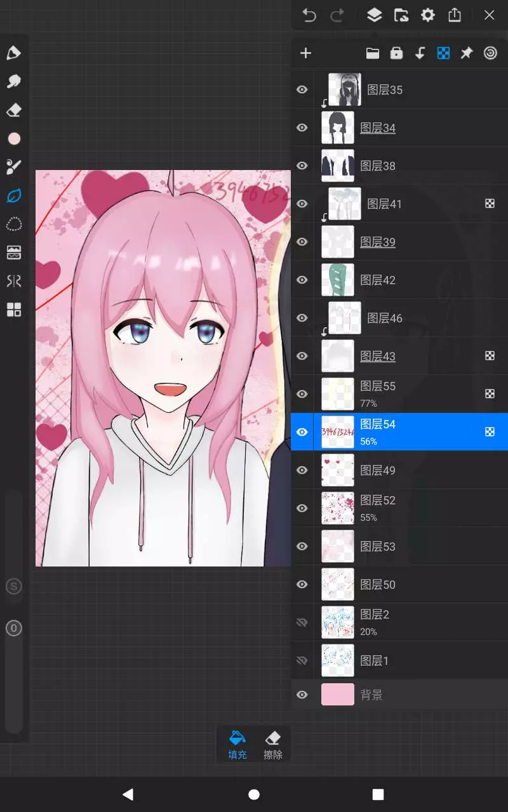Viewport: 508px width, 812px height.
Task: Select layer 图层49
Action: click(406, 470)
